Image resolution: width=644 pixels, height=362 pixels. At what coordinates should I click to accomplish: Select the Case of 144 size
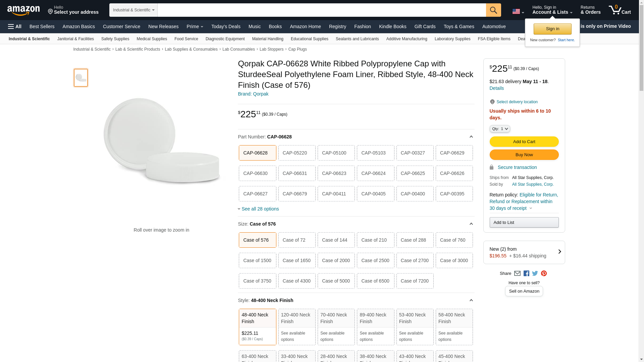coord(336,240)
